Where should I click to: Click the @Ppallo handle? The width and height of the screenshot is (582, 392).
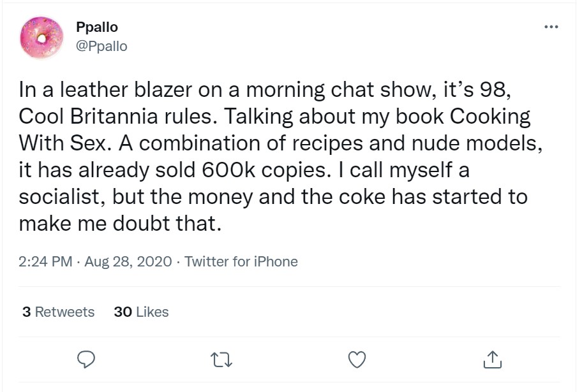[x=101, y=47]
